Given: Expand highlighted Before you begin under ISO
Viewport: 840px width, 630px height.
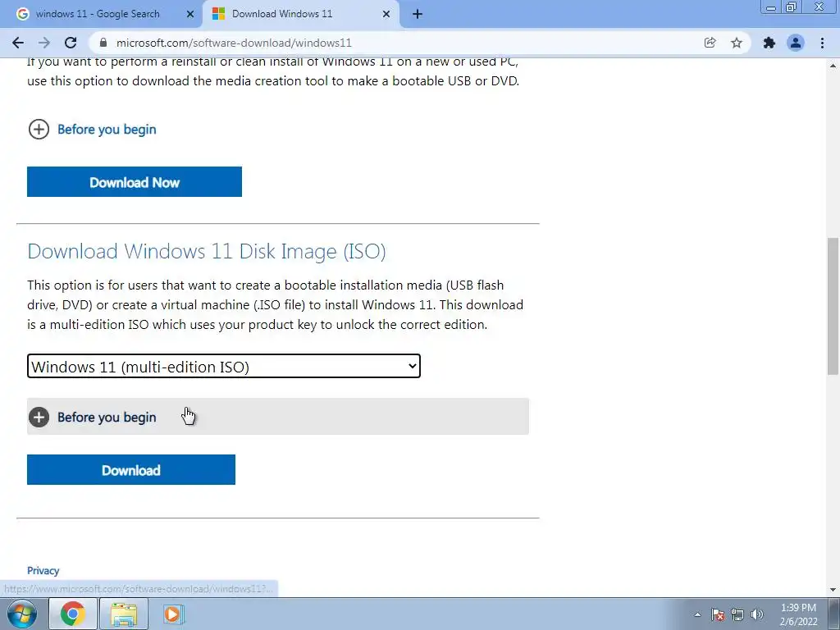Looking at the screenshot, I should pyautogui.click(x=278, y=416).
